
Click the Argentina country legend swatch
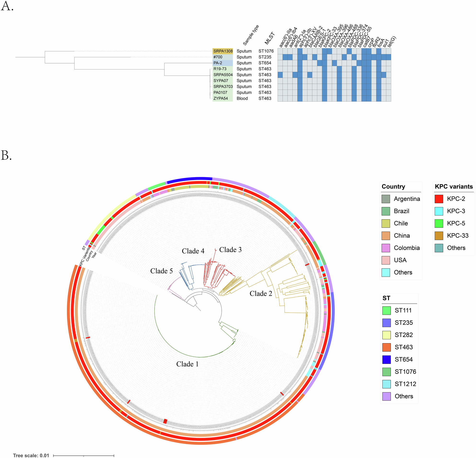[x=386, y=199]
